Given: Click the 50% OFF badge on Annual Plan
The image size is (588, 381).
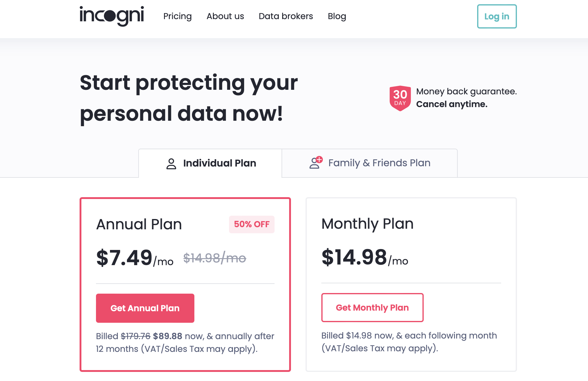Looking at the screenshot, I should tap(251, 224).
